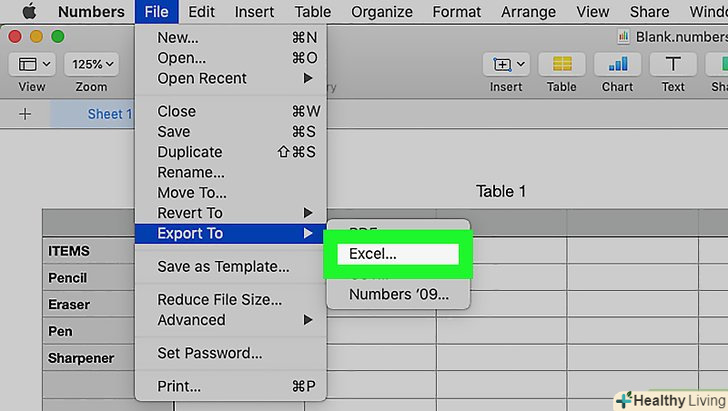Screen dimensions: 728x411
Task: Click the View toolbar icon
Action: tap(32, 65)
